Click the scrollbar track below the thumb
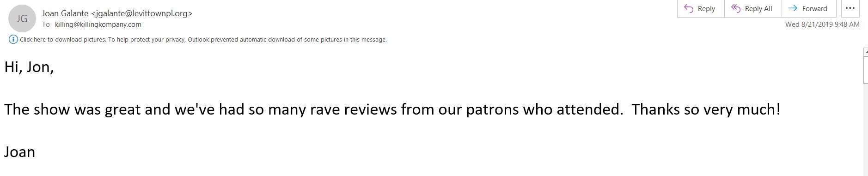The height and width of the screenshot is (176, 868). click(865, 129)
